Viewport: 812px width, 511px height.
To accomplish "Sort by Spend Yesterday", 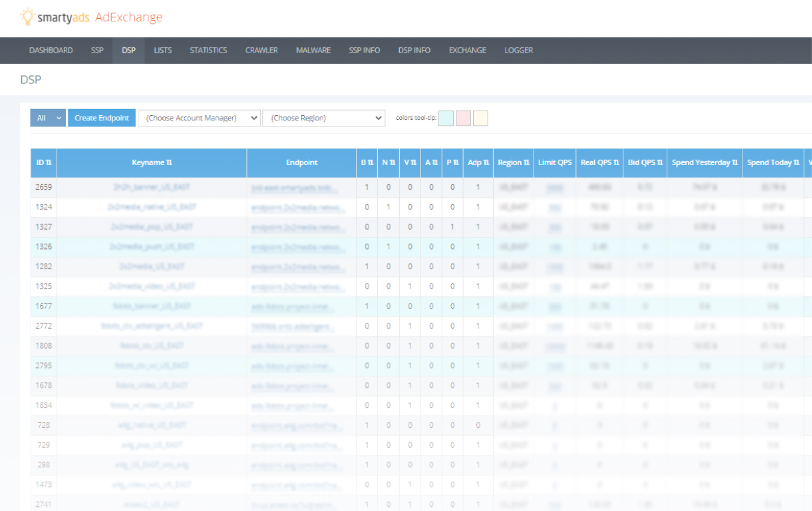I will point(704,162).
